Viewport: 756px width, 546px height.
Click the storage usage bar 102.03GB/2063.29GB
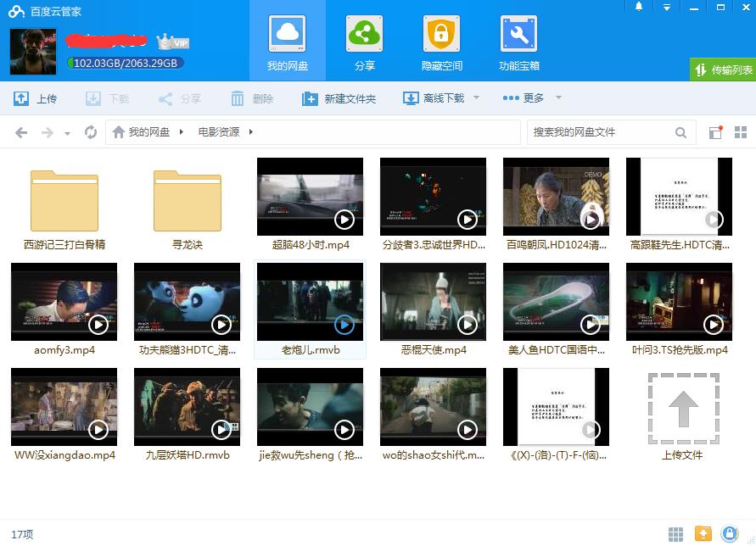click(126, 63)
